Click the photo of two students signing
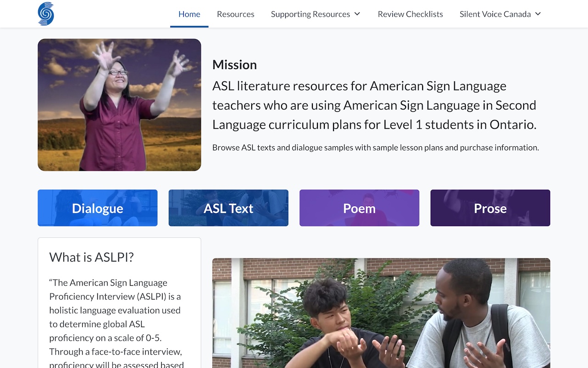 click(x=381, y=313)
